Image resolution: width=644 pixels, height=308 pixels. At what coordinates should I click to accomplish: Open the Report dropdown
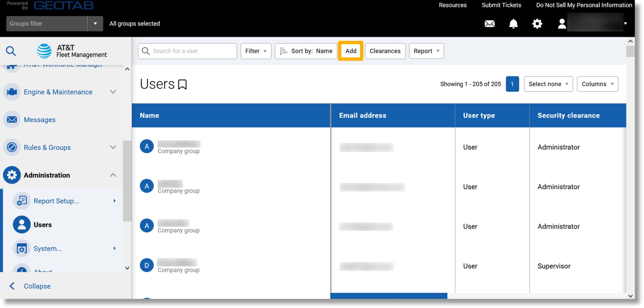click(x=426, y=51)
